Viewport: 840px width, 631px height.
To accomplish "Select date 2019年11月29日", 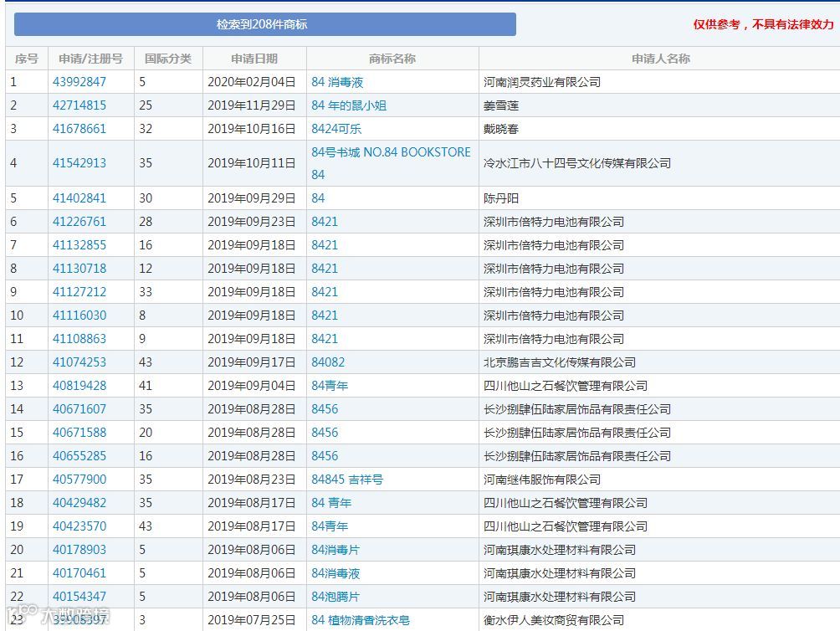I will tap(252, 105).
